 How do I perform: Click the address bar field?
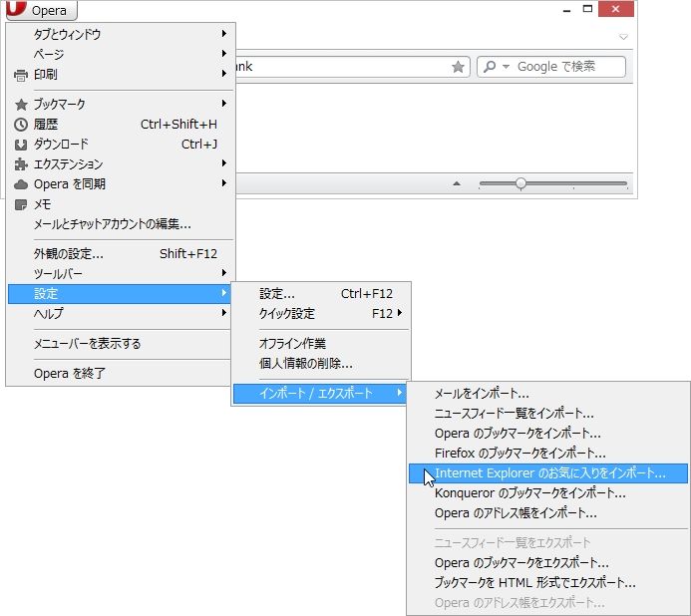353,67
